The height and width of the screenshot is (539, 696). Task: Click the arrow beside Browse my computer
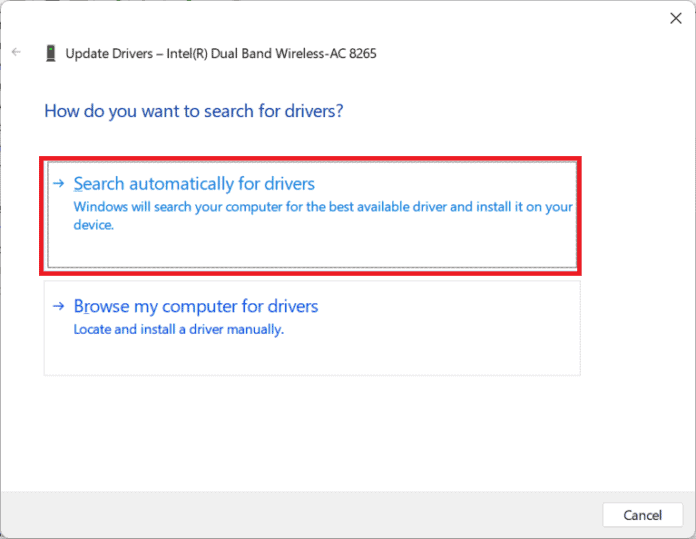pyautogui.click(x=59, y=306)
